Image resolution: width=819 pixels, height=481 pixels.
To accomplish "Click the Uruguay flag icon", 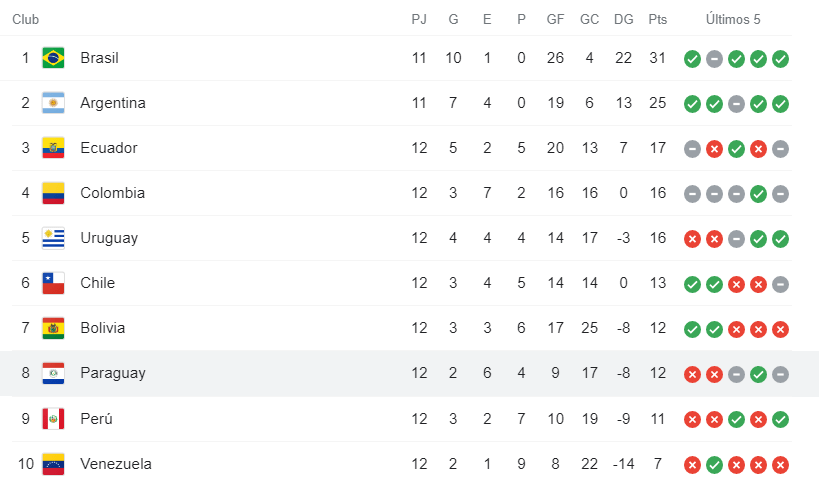I will (53, 238).
